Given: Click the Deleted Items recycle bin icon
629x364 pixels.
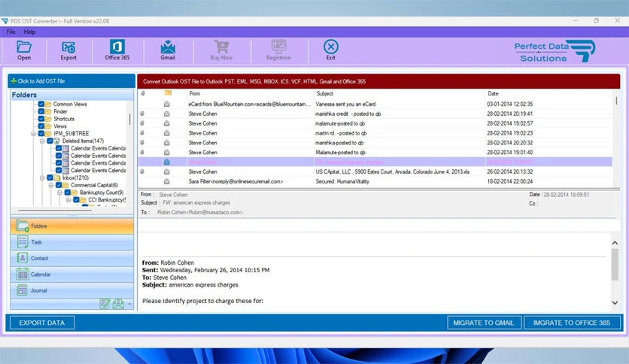Looking at the screenshot, I should (57, 141).
